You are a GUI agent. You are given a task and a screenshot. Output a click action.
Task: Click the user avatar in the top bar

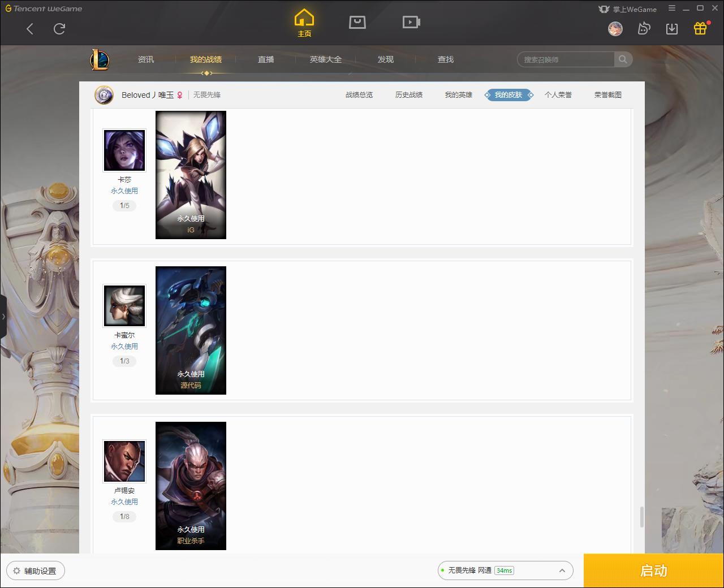click(x=615, y=28)
